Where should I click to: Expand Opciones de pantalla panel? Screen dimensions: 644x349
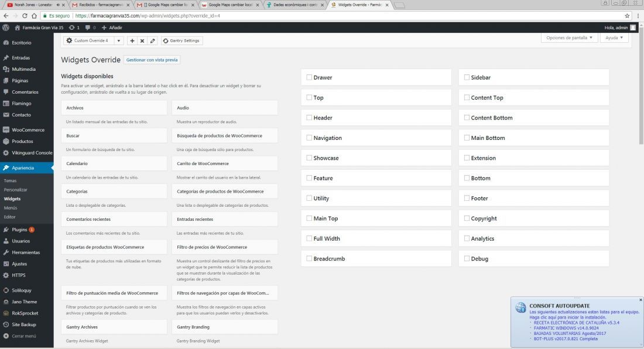click(569, 38)
